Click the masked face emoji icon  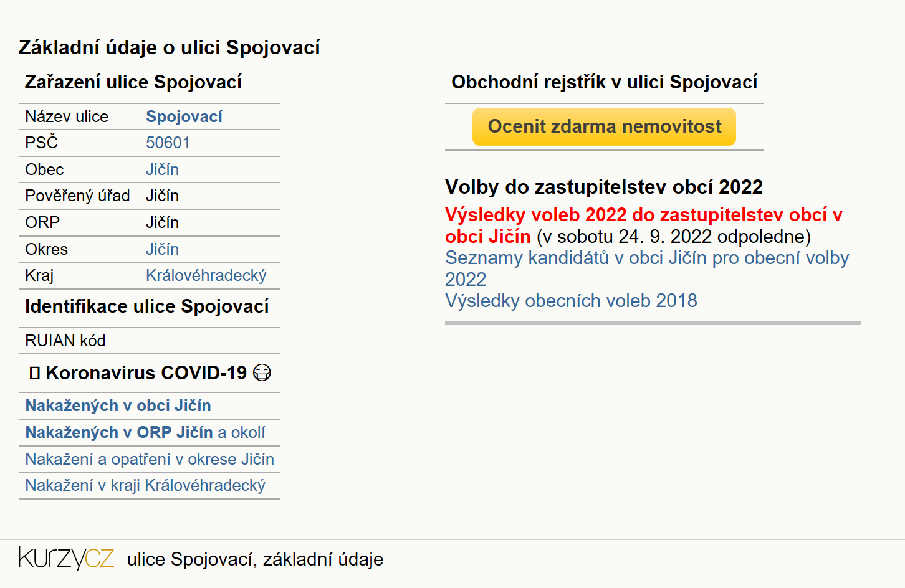(262, 373)
